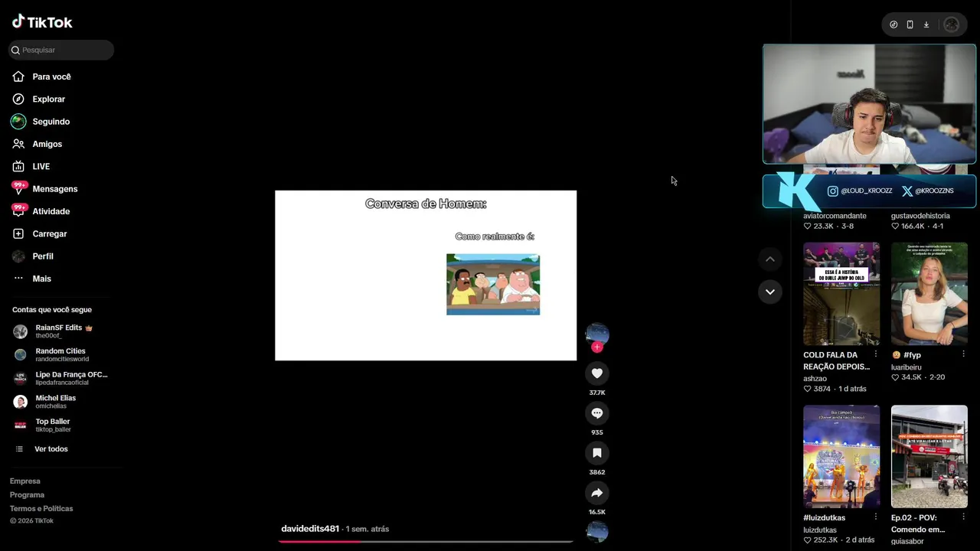980x551 pixels.
Task: Open the Atividade notifications
Action: pyautogui.click(x=51, y=211)
